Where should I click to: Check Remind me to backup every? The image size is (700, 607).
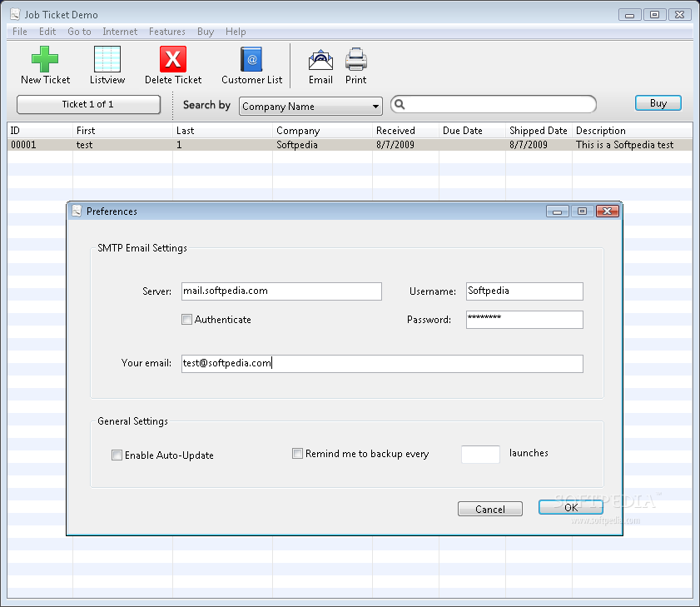pos(297,453)
